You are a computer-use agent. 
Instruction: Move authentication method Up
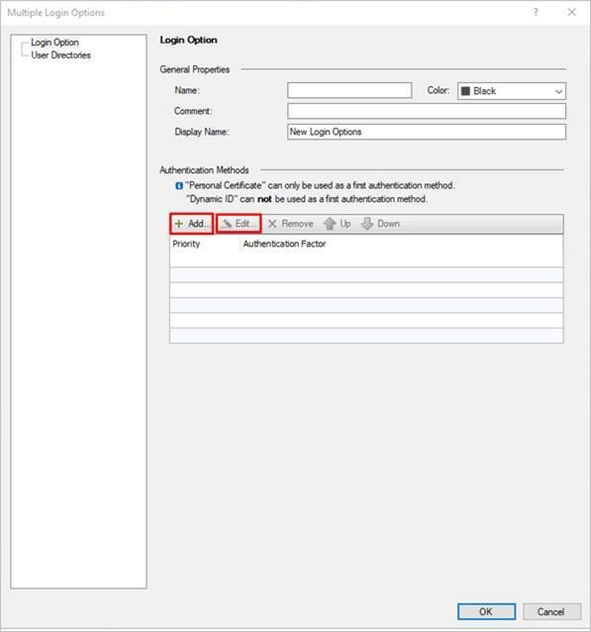[x=337, y=224]
